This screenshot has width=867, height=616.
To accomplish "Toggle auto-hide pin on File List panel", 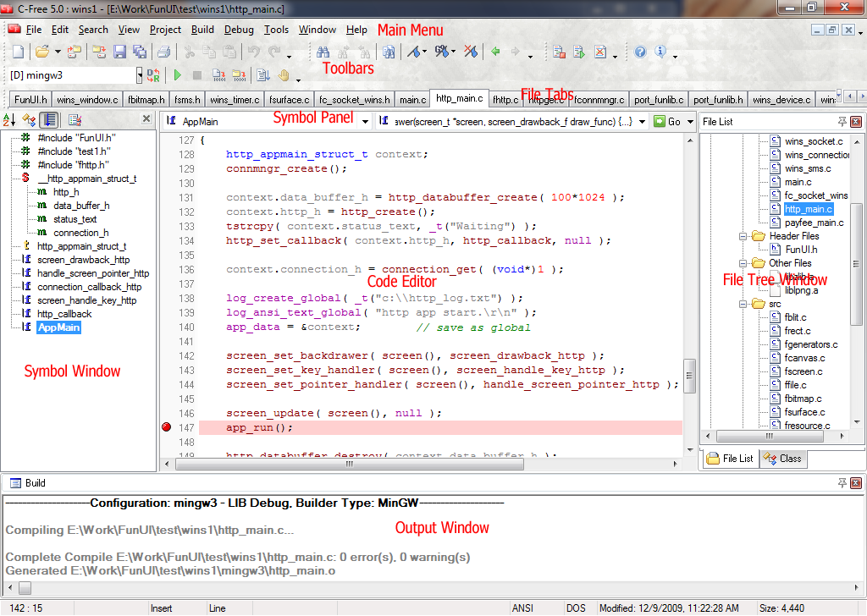I will [842, 122].
